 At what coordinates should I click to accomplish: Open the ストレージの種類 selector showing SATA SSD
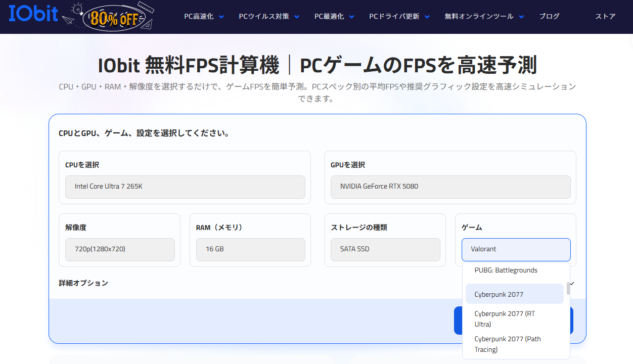tap(385, 249)
